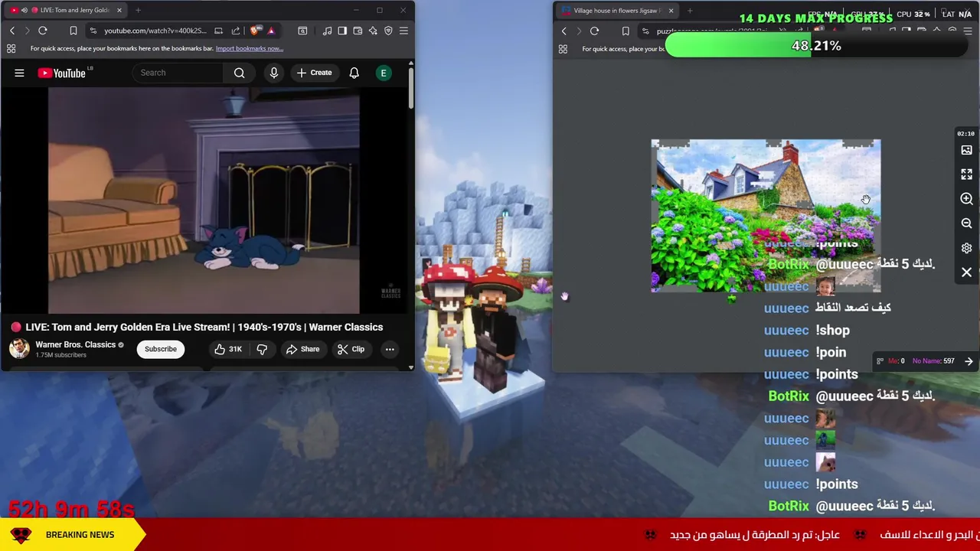Open site settings icon in YouTube address bar
The height and width of the screenshot is (551, 980).
[x=93, y=31]
